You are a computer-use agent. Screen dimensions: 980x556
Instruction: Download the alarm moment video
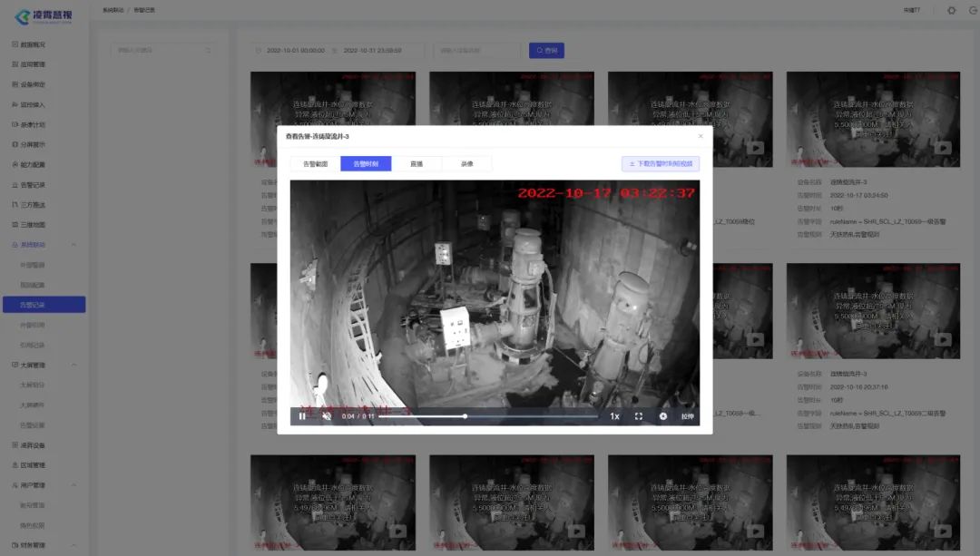coord(661,163)
